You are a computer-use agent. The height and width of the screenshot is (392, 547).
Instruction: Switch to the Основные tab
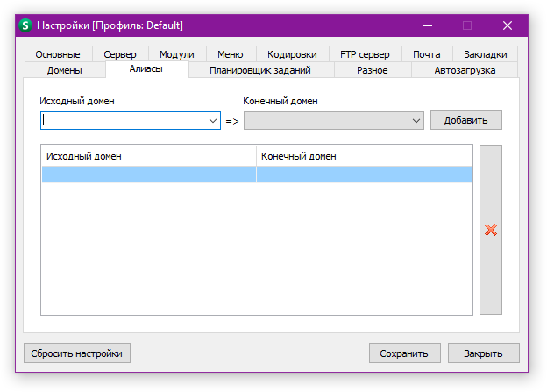pyautogui.click(x=58, y=54)
